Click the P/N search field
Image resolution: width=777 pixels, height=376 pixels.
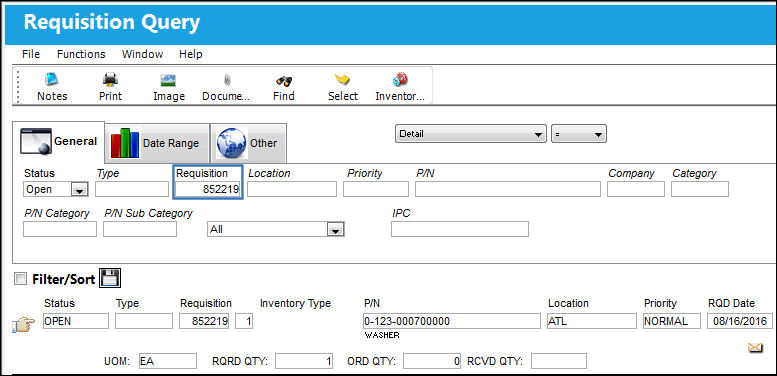[x=508, y=189]
